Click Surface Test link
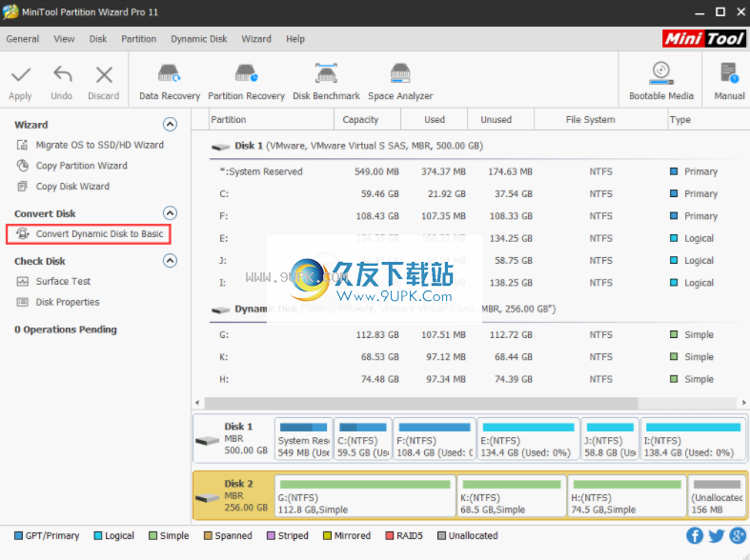 tap(63, 282)
